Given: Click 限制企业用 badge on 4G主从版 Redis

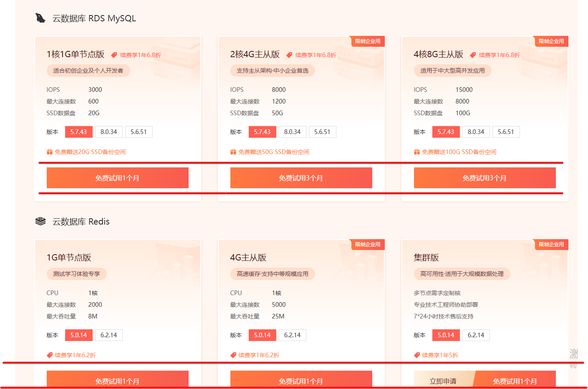Looking at the screenshot, I should coord(368,245).
